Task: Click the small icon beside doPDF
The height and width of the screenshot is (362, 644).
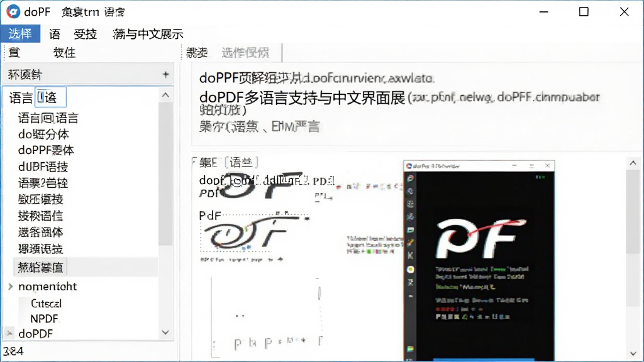Action: click(9, 333)
